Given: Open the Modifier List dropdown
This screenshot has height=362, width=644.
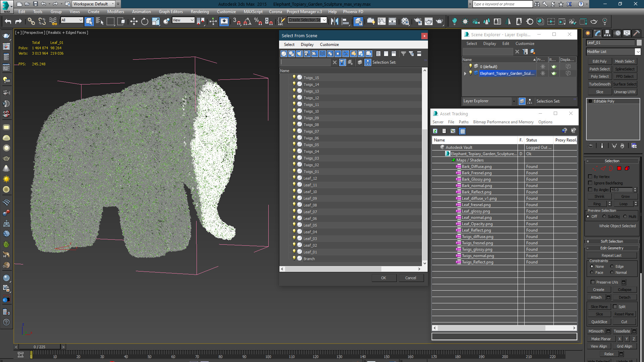Looking at the screenshot, I should [638, 52].
